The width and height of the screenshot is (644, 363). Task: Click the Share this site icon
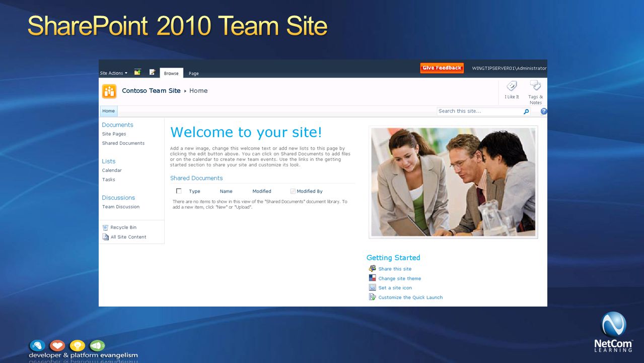pos(372,269)
